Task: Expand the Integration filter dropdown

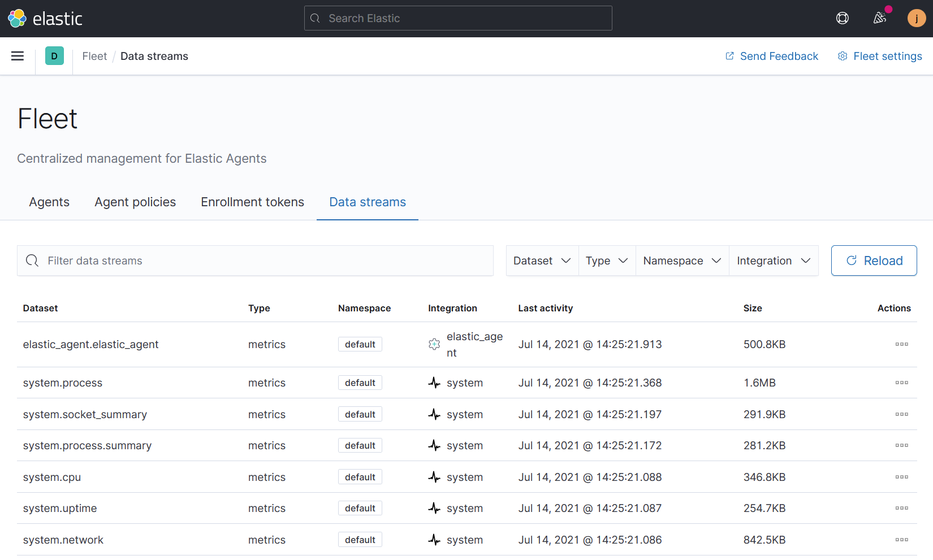Action: pos(774,261)
